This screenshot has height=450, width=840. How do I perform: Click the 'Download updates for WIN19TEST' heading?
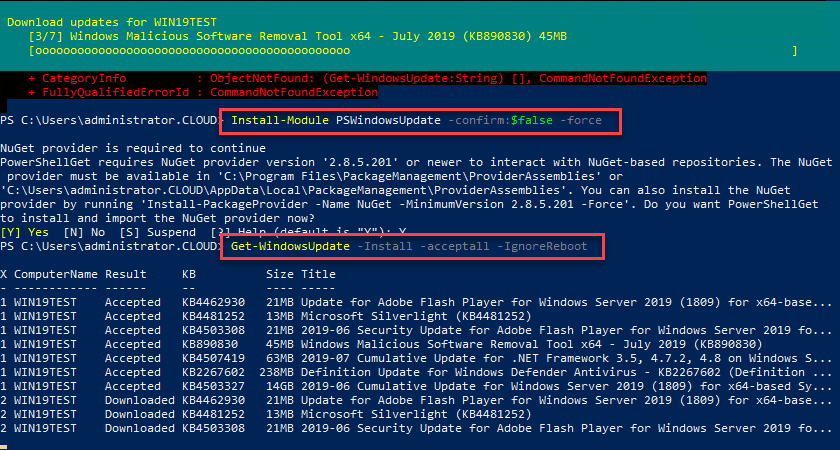(x=105, y=21)
